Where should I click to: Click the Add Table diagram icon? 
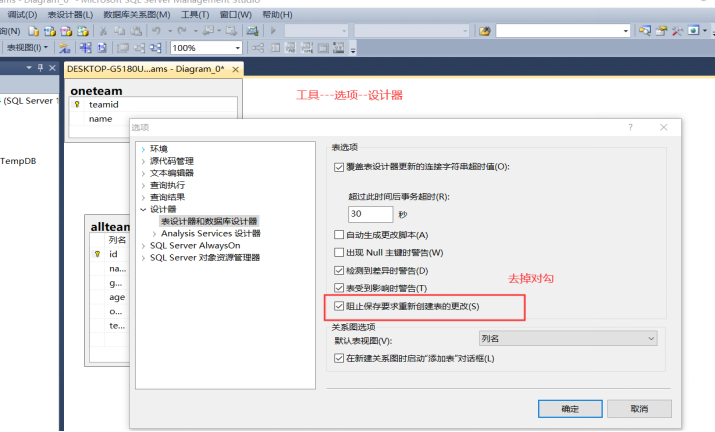(x=85, y=48)
